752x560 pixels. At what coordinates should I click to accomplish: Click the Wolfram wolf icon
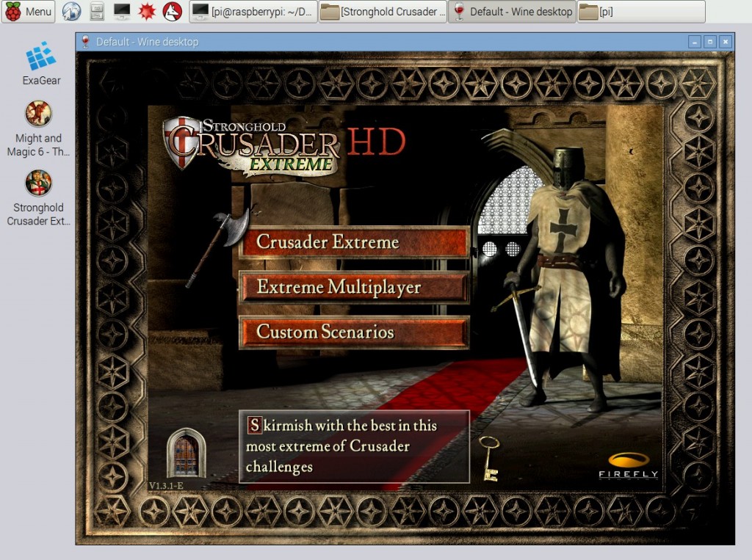(x=172, y=12)
